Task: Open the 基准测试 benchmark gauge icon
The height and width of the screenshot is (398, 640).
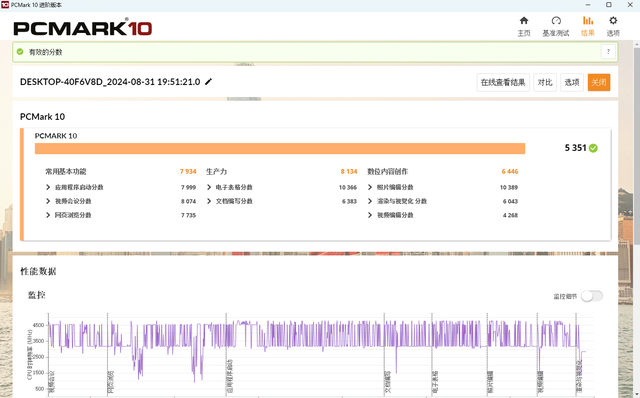Action: [556, 21]
